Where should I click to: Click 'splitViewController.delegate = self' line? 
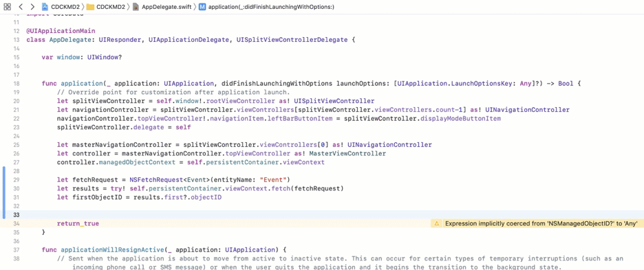124,128
